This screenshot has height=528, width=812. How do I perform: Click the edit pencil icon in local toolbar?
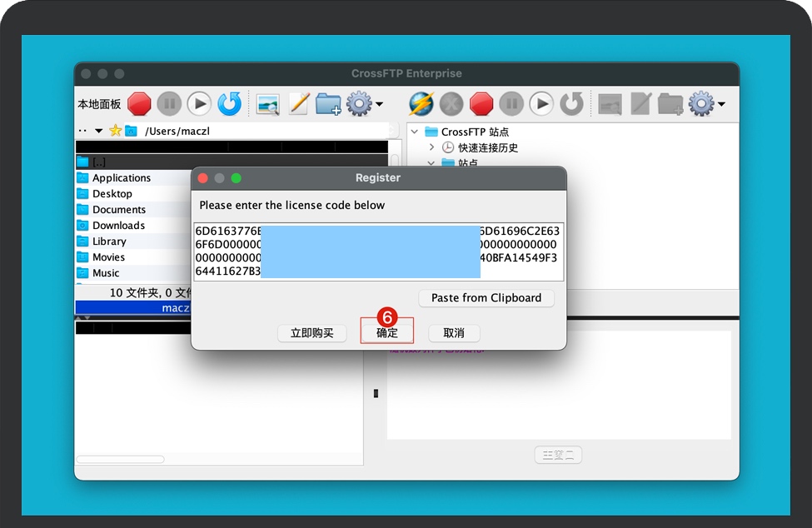298,104
